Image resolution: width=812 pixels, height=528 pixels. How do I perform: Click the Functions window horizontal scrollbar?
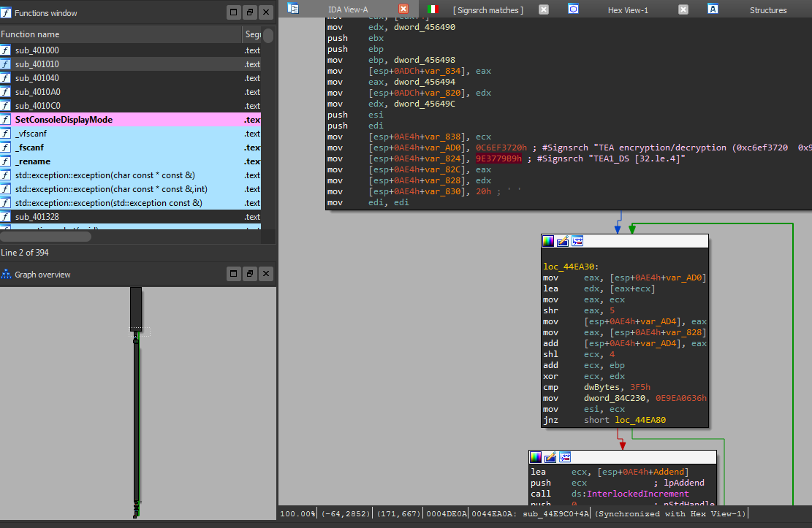point(45,237)
